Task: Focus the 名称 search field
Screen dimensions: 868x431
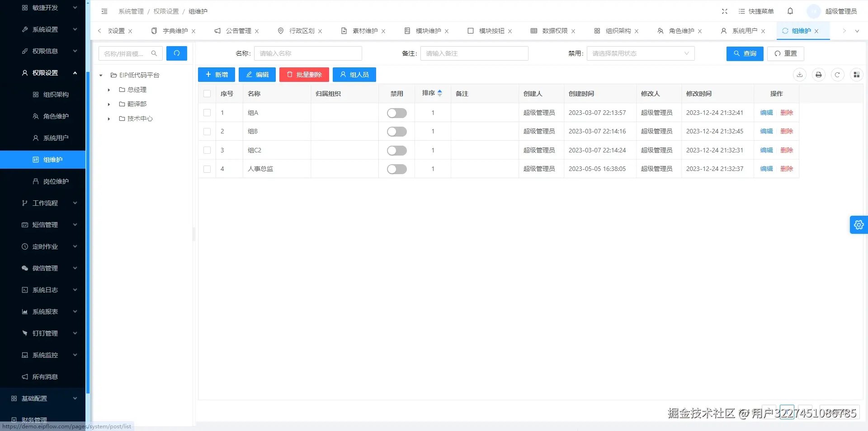Action: pyautogui.click(x=308, y=53)
